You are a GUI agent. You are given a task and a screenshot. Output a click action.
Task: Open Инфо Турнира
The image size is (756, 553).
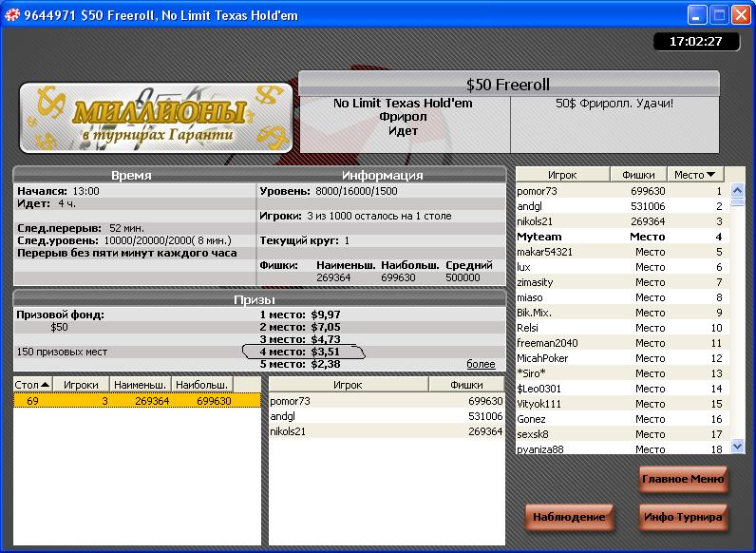pyautogui.click(x=683, y=517)
